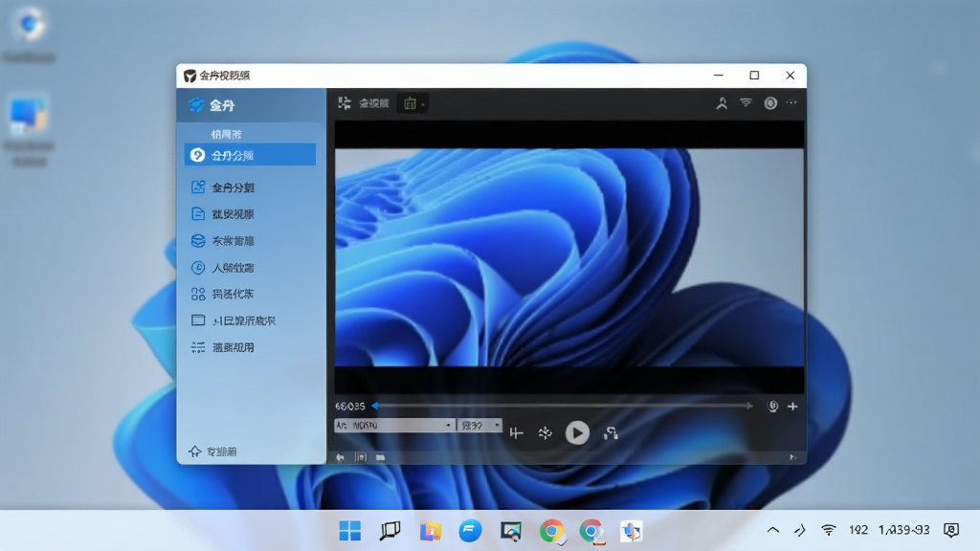The width and height of the screenshot is (980, 551).
Task: Click the video preview area
Action: coord(569,256)
